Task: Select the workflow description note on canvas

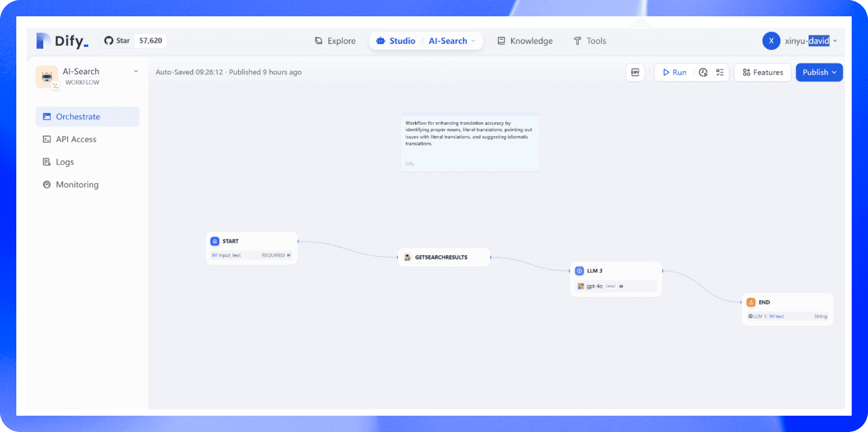Action: coord(469,143)
